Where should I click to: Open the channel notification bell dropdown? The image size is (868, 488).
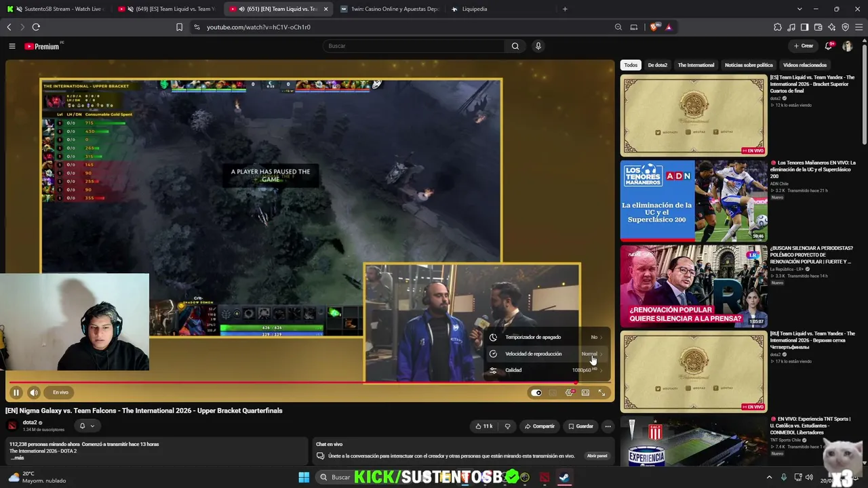click(x=87, y=426)
